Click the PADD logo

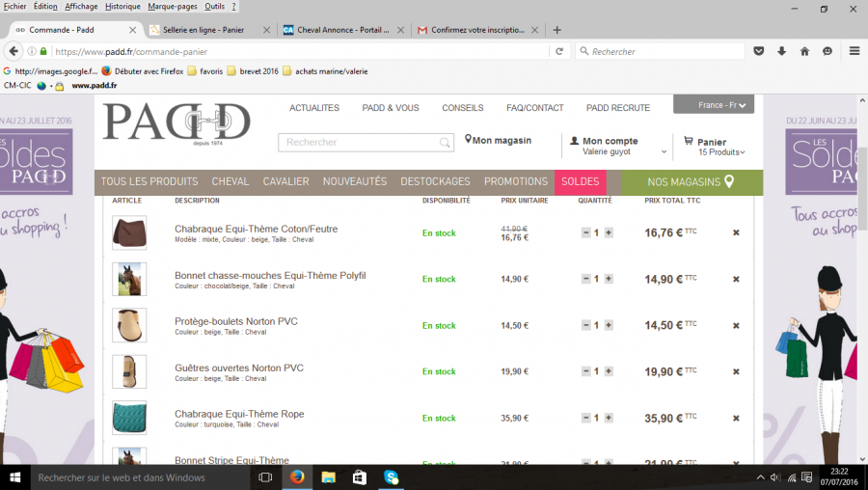176,122
